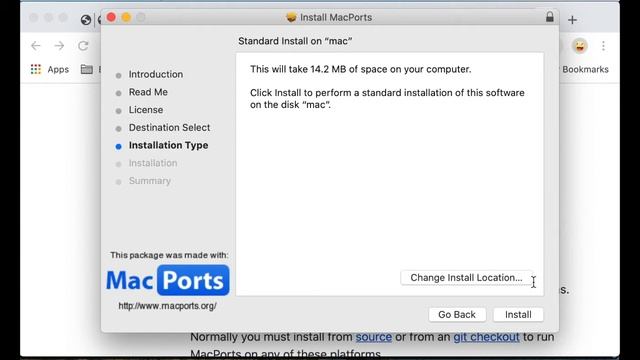640x360 pixels.
Task: Click the Install button
Action: click(518, 315)
